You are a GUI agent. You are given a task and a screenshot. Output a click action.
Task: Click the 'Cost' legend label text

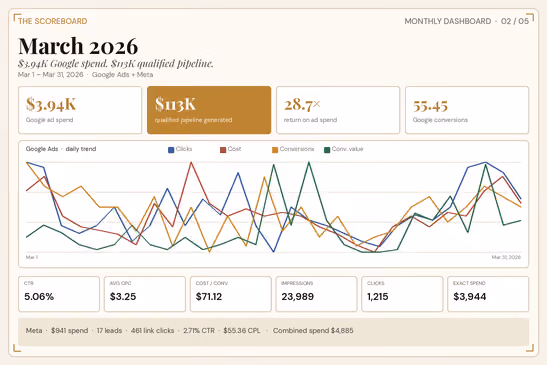click(234, 149)
